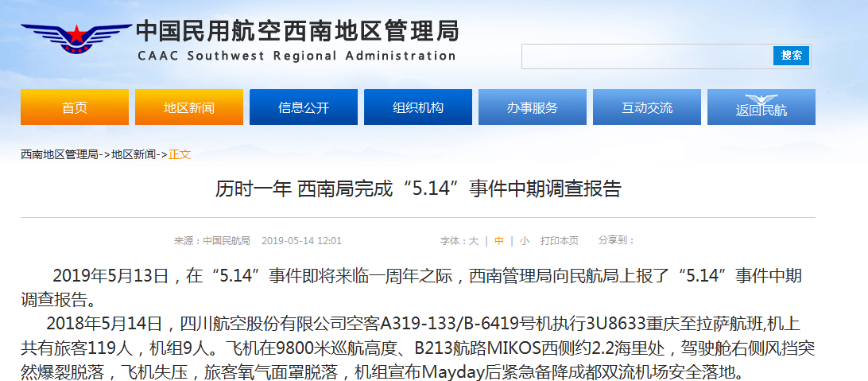Click subtitle CAAC Southwest Regional Administration
The image size is (868, 381).
click(x=296, y=56)
